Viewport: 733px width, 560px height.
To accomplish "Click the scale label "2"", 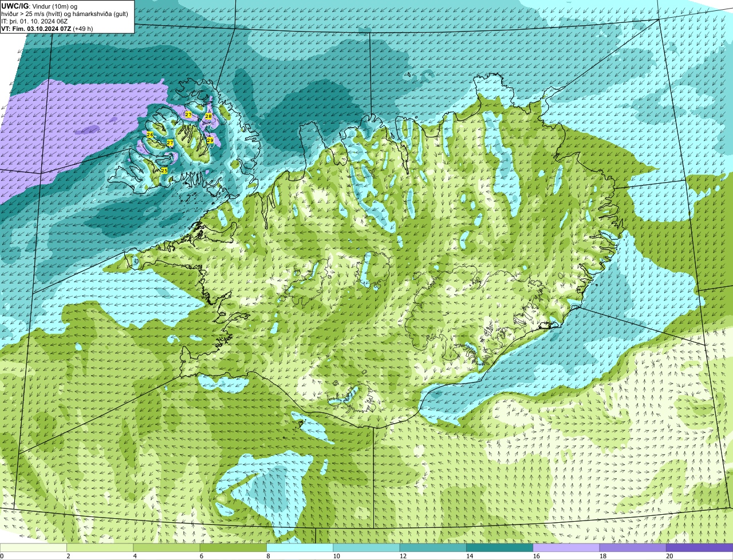I will 68,556.
